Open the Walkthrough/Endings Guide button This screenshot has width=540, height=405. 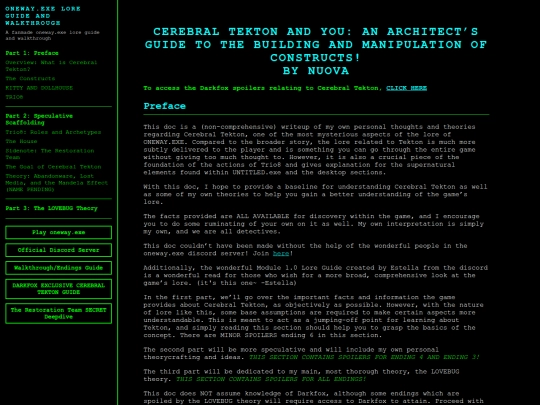59,268
